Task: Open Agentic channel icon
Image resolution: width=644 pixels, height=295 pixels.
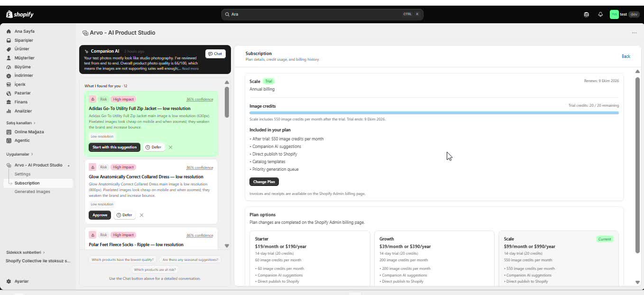Action: click(x=9, y=140)
